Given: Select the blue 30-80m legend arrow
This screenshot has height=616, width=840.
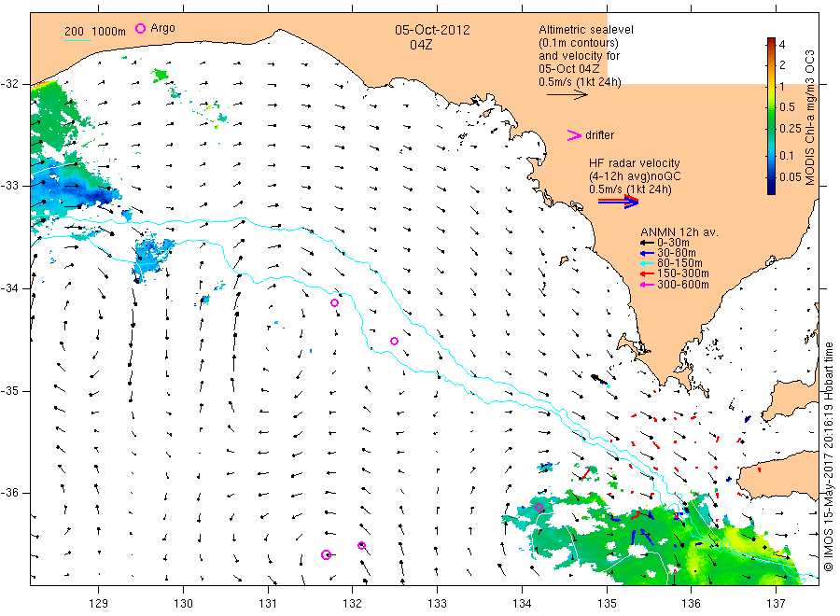Looking at the screenshot, I should pyautogui.click(x=647, y=253).
